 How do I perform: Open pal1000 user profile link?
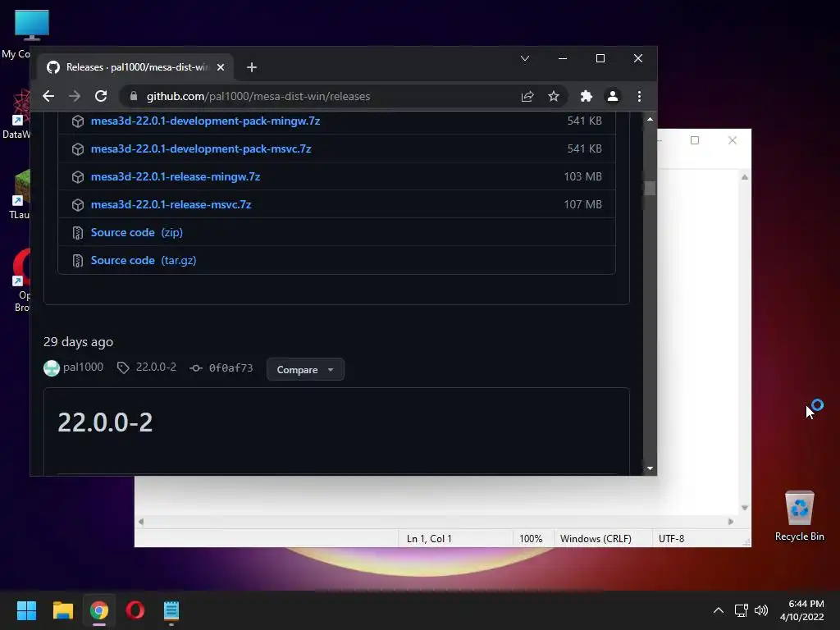[x=83, y=367]
